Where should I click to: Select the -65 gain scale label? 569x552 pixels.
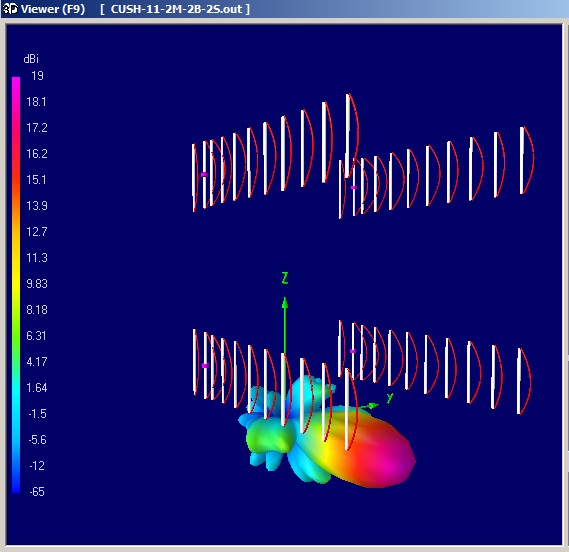[37, 492]
